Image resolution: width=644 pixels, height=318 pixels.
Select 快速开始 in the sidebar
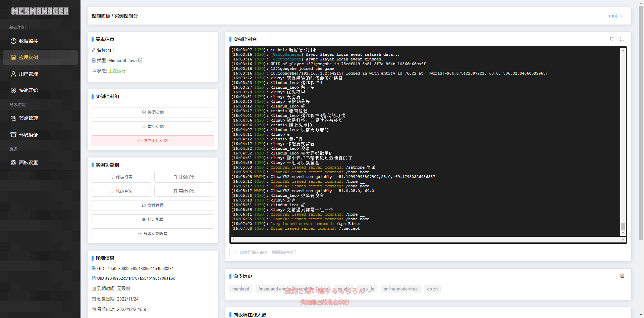coord(29,90)
